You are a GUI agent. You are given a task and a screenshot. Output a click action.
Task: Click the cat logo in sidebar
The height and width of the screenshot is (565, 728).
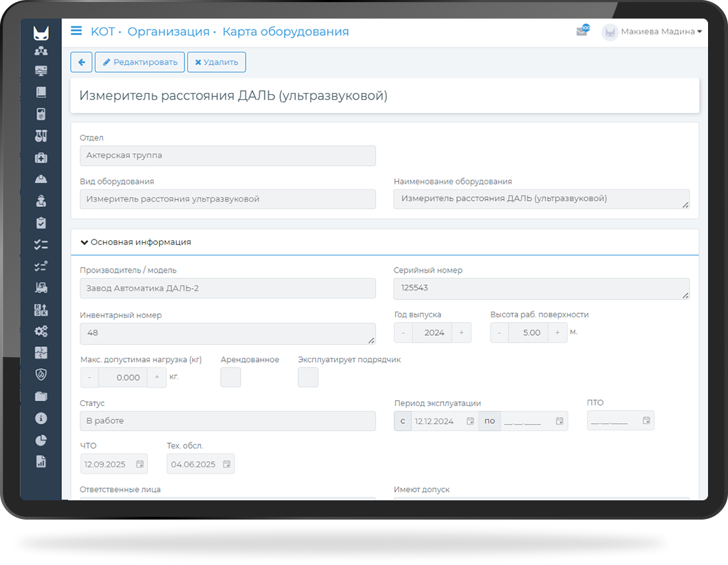pos(41,33)
